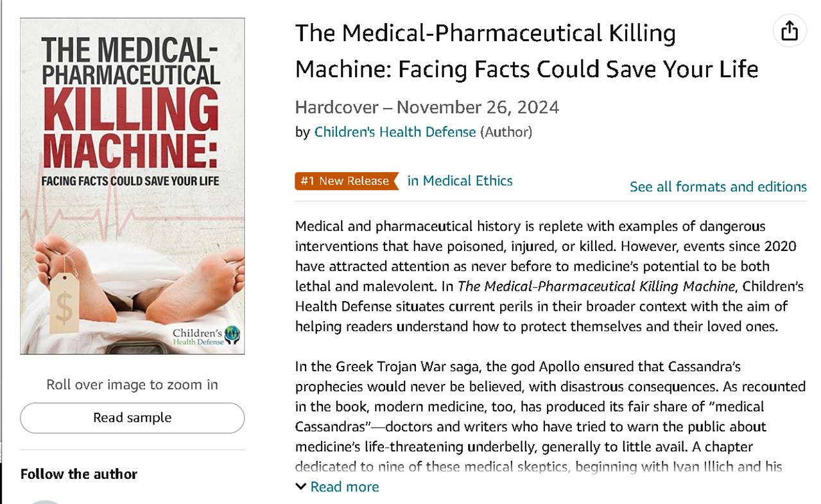The image size is (821, 504).
Task: Click the #1 New Release badge
Action: point(346,181)
